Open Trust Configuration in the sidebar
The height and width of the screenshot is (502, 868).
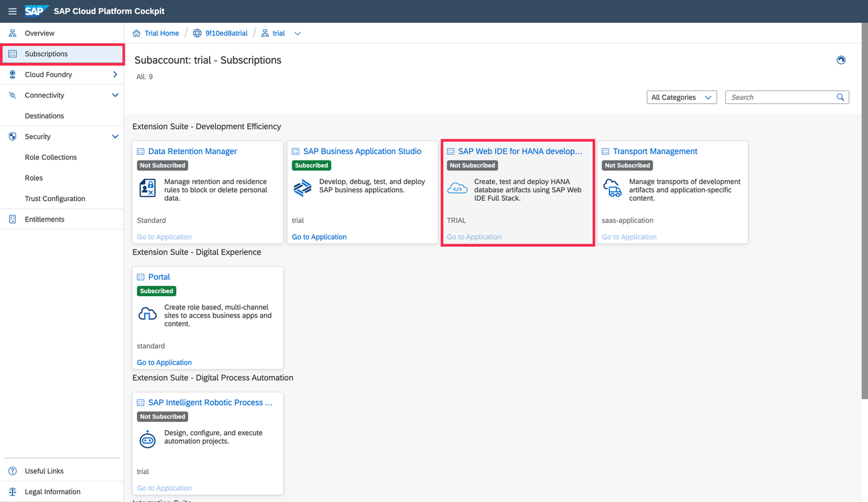[x=62, y=199]
